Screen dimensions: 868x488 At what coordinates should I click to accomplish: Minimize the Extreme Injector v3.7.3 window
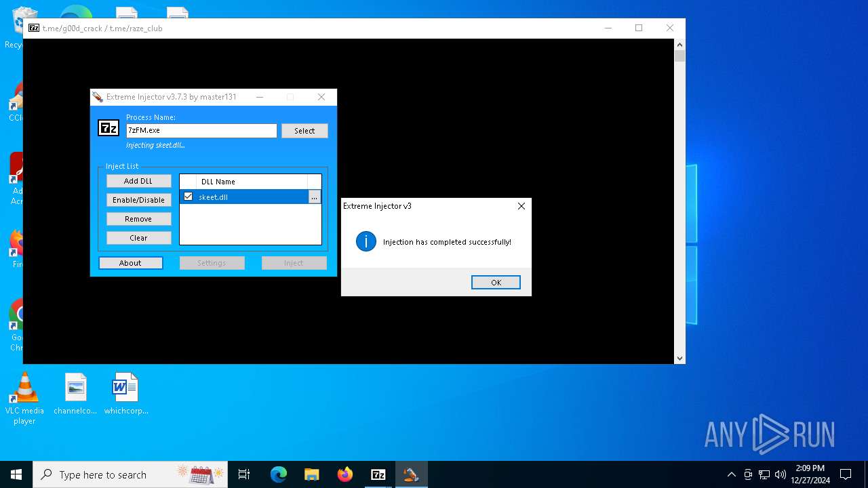pyautogui.click(x=260, y=97)
